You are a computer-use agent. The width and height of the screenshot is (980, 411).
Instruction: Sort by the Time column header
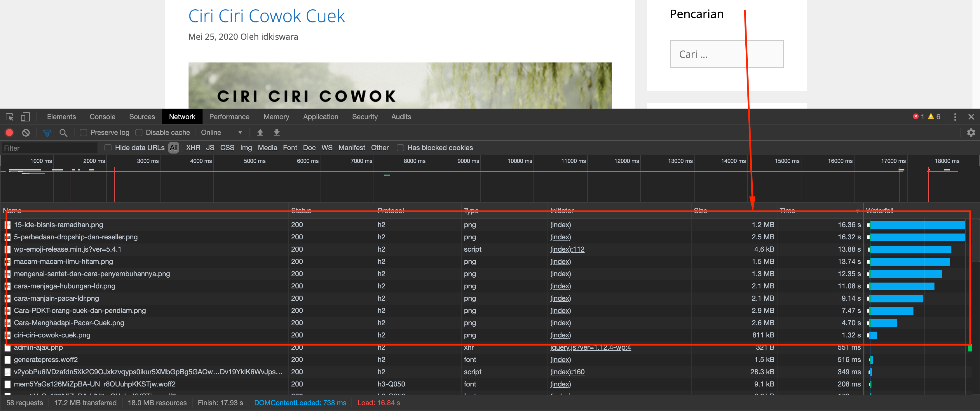pyautogui.click(x=820, y=210)
